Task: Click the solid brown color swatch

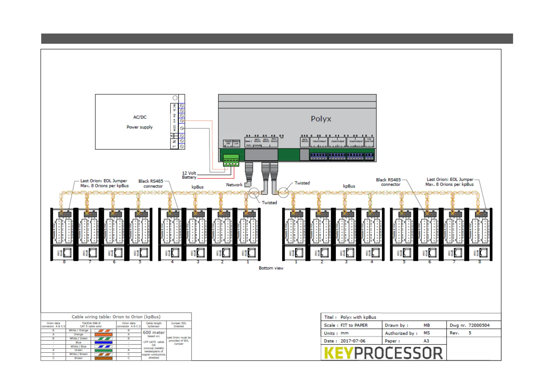Action: point(104,358)
